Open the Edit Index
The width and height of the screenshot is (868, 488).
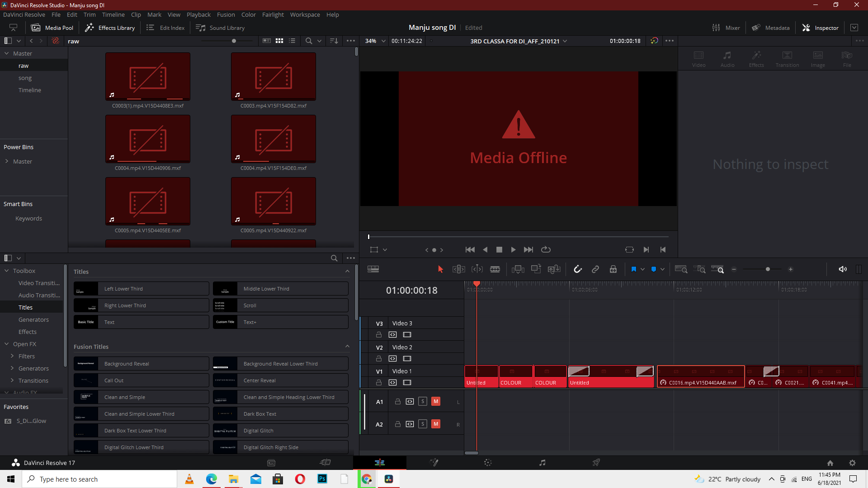[165, 28]
